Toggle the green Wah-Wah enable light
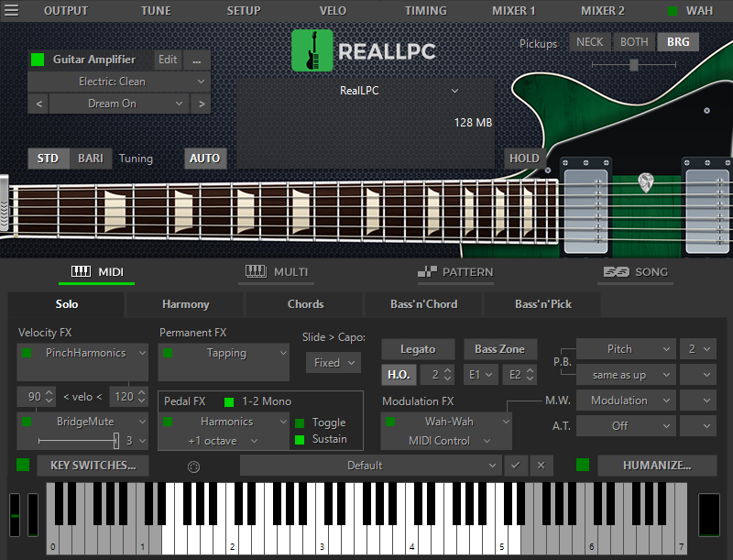 pos(392,422)
